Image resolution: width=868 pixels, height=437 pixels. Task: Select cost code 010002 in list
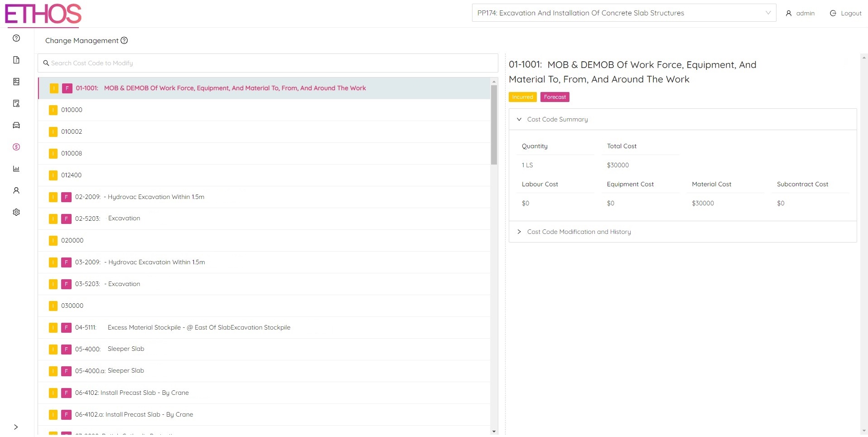(x=72, y=131)
